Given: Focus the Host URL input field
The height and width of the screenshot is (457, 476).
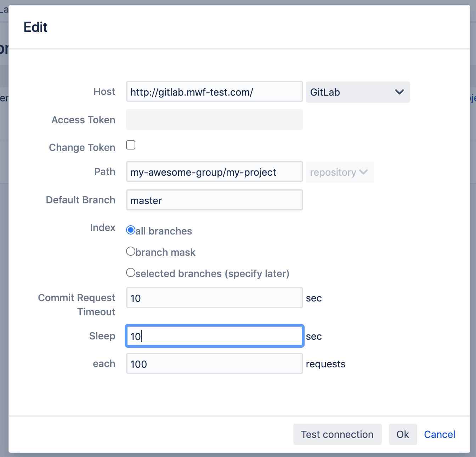Looking at the screenshot, I should point(214,92).
